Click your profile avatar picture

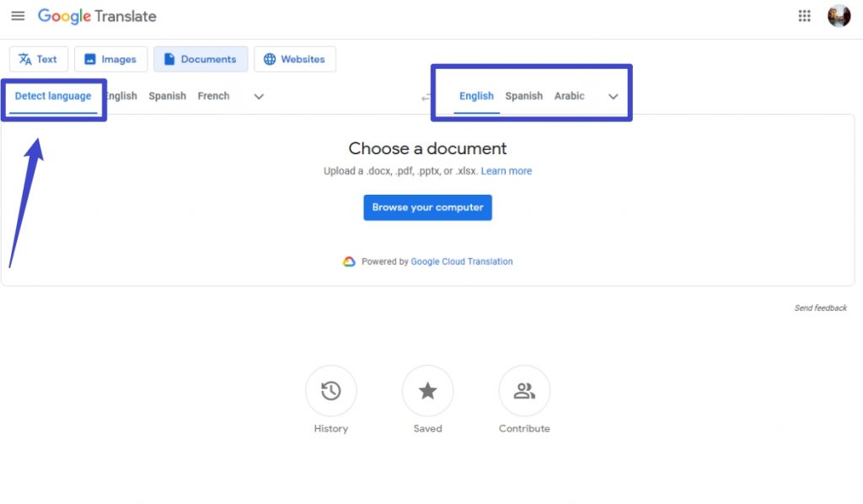coord(839,15)
